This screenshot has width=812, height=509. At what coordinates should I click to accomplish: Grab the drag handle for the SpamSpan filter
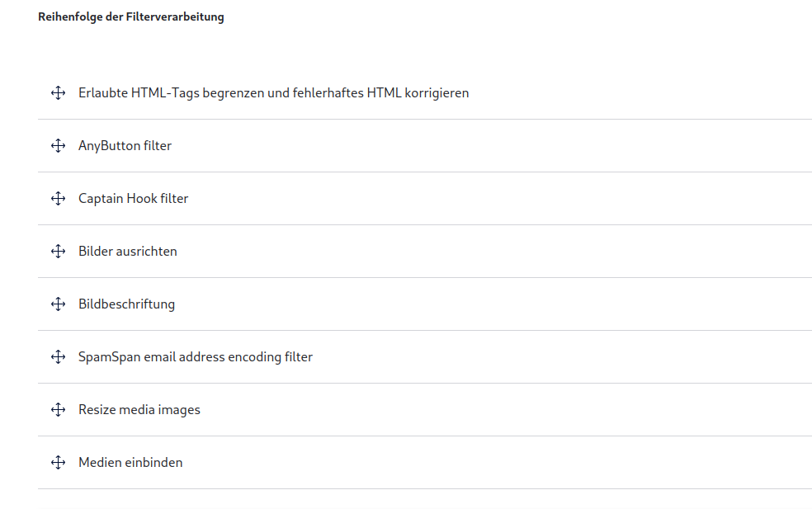58,356
